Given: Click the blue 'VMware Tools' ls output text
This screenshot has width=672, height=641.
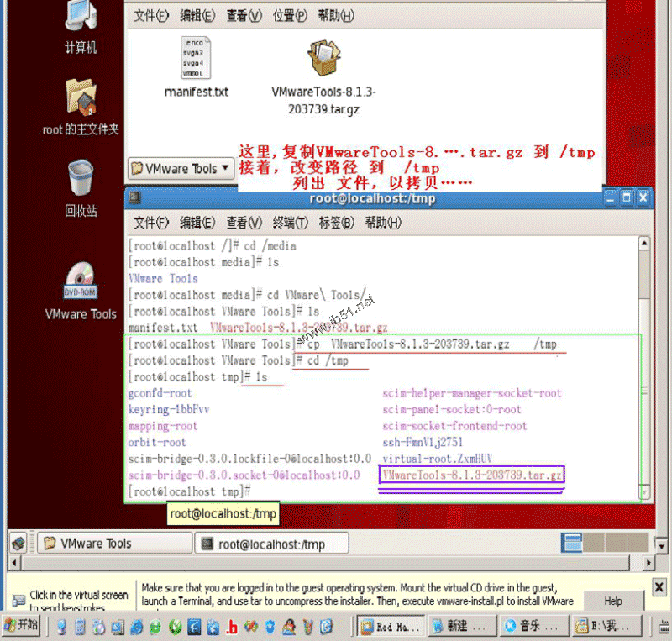Looking at the screenshot, I should pyautogui.click(x=163, y=279).
